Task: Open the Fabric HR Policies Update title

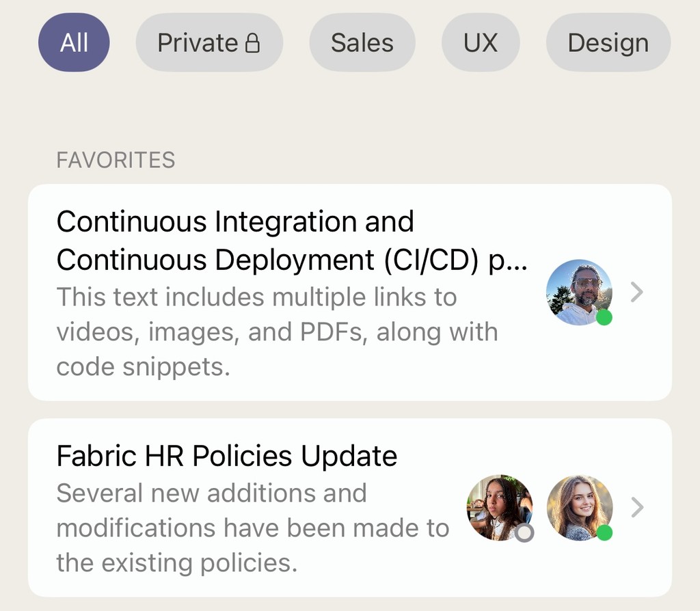Action: tap(227, 456)
